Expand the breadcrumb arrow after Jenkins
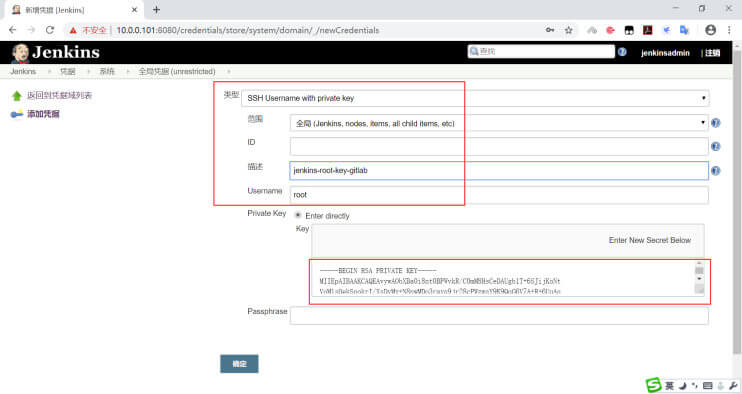Viewport: 742px width, 394px height. (x=49, y=71)
